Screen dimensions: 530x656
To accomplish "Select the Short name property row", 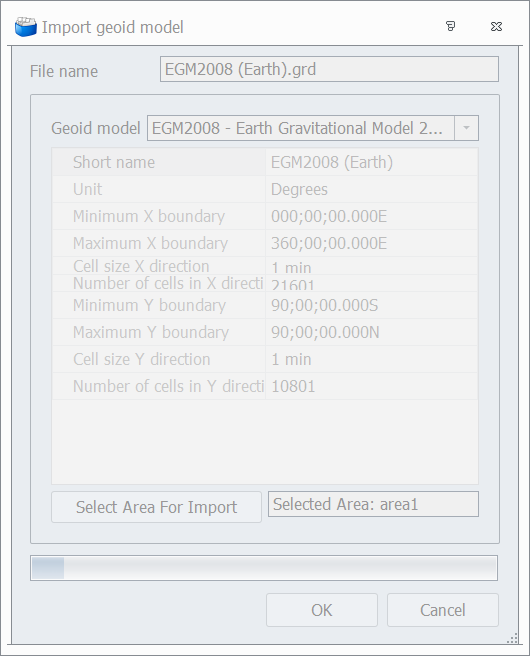I will [x=265, y=162].
